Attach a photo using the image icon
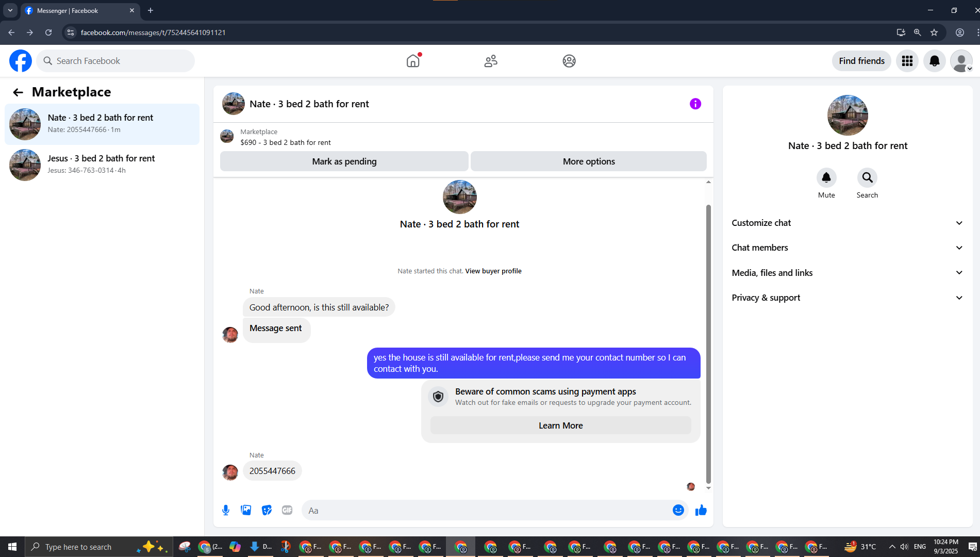The width and height of the screenshot is (980, 557). pos(246,510)
